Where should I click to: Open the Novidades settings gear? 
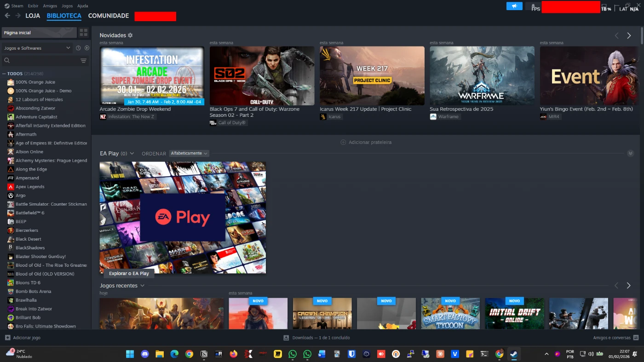point(130,35)
